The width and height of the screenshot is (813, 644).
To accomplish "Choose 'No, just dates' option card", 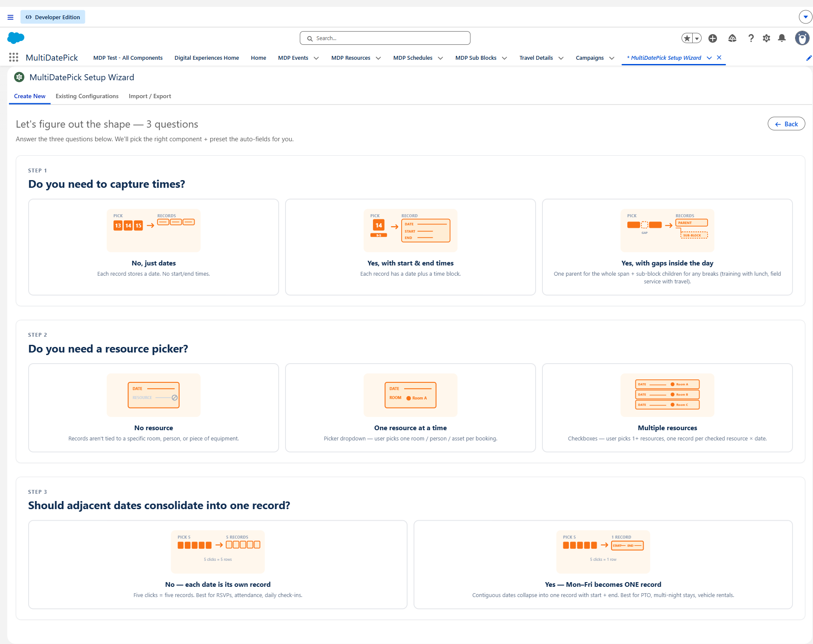I will 154,247.
